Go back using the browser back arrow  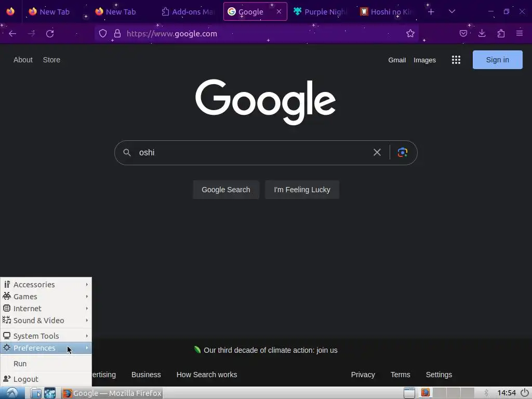[x=12, y=34]
